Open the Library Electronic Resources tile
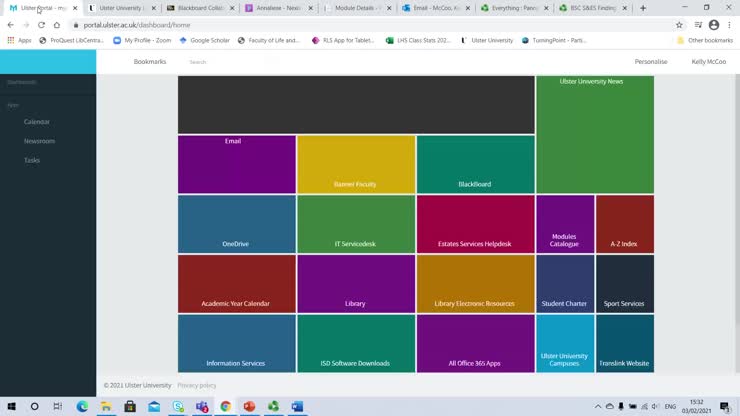This screenshot has width=740, height=416. (x=476, y=284)
